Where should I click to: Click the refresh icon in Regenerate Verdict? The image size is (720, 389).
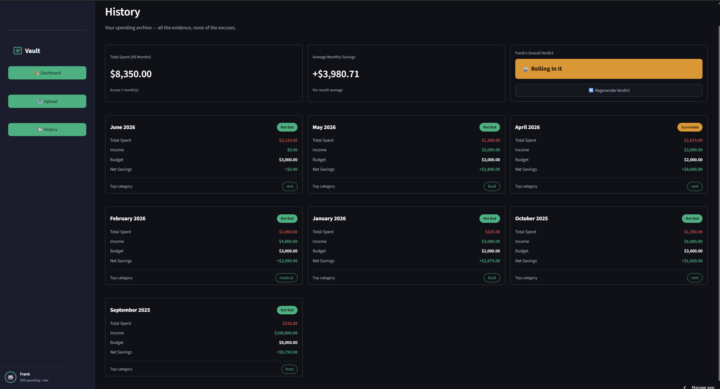(591, 90)
